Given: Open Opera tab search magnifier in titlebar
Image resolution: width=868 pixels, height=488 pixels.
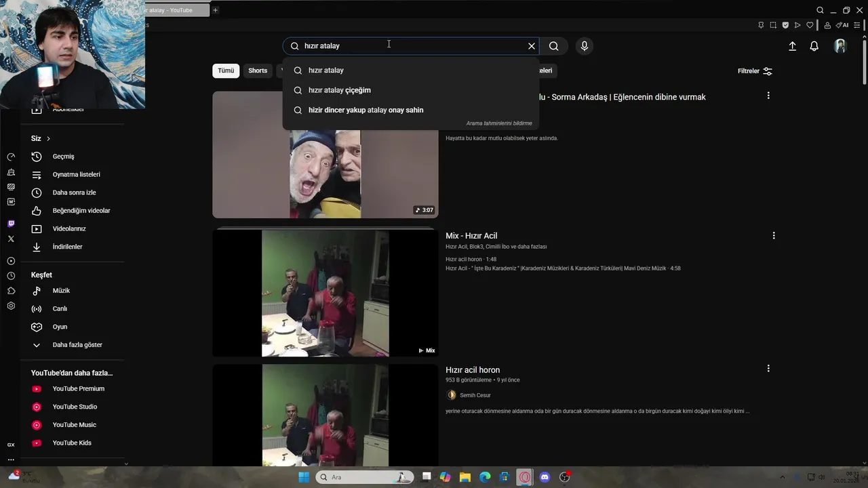Looking at the screenshot, I should click(x=820, y=10).
